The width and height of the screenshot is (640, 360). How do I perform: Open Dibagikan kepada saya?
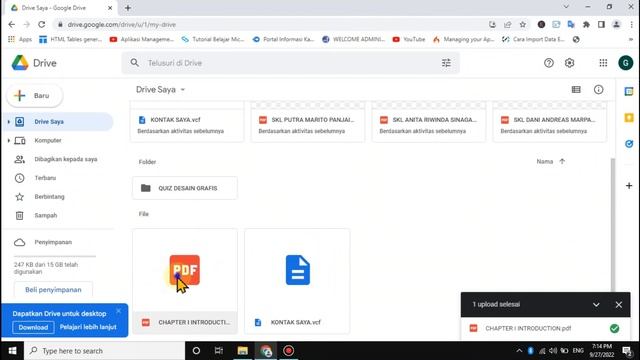coord(65,159)
